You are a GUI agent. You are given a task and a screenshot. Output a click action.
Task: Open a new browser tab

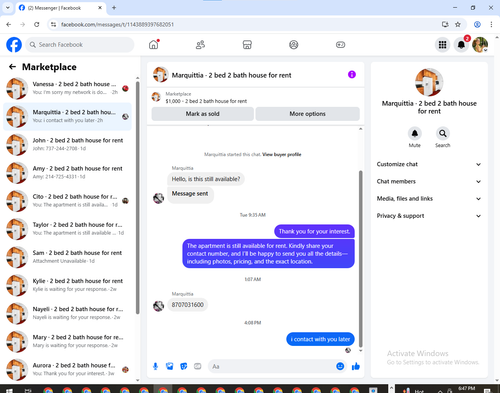(114, 8)
